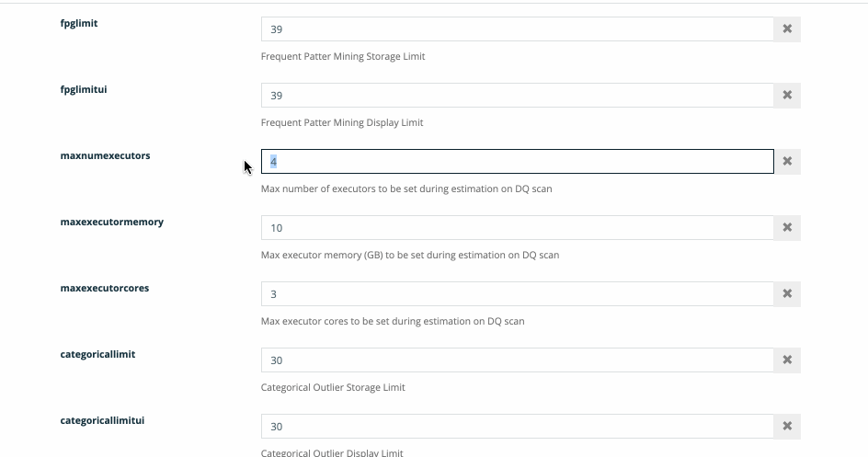Click the maxnumexecutors label text
868x457 pixels.
click(x=105, y=156)
